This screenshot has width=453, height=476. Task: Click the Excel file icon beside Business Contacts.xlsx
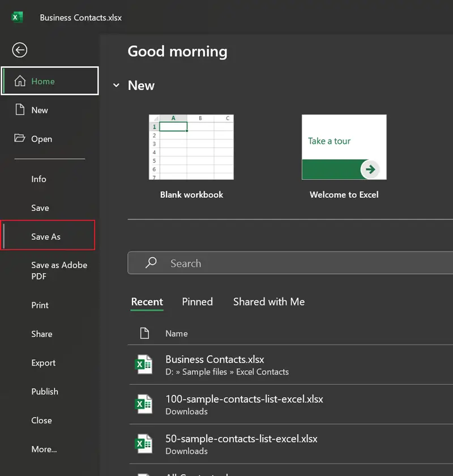(143, 365)
